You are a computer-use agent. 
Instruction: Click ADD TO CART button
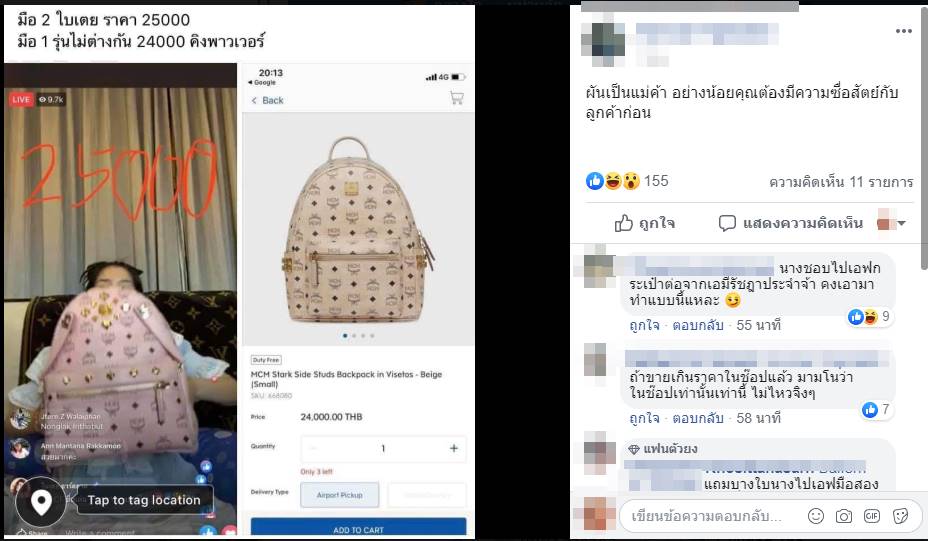358,529
